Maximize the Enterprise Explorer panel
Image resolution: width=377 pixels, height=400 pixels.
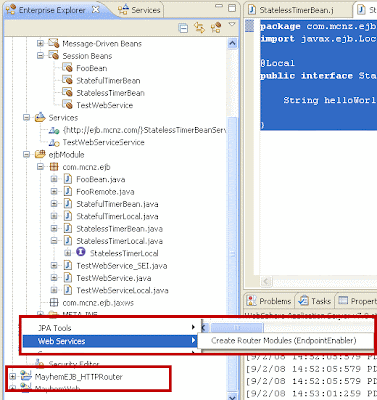click(x=232, y=8)
